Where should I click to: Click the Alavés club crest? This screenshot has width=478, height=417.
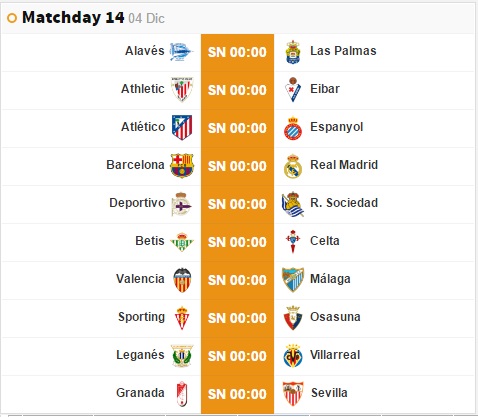click(181, 52)
